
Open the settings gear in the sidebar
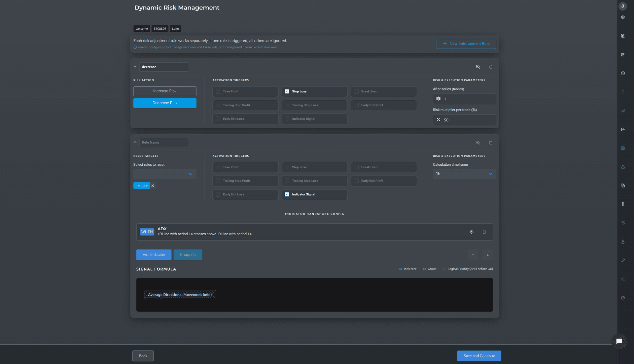pos(623,17)
